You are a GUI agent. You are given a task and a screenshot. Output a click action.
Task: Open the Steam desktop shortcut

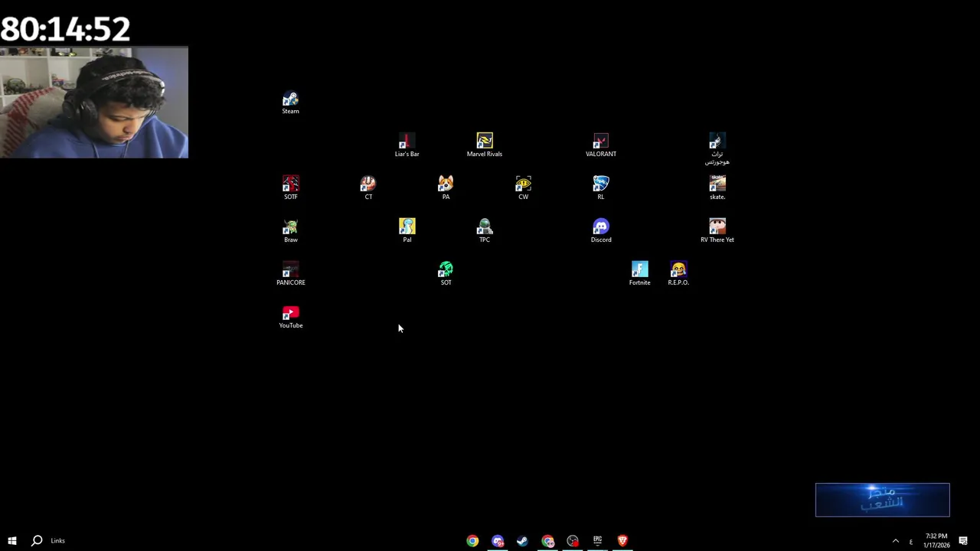290,103
